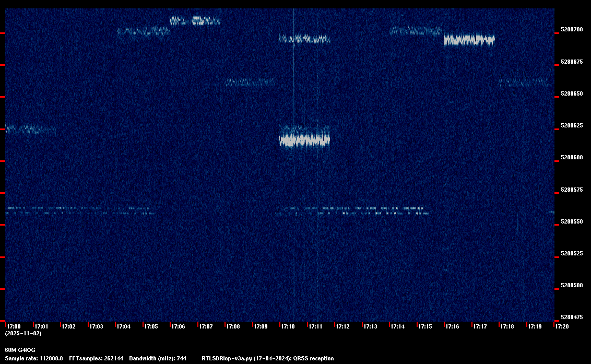Click the faint signal near 5288700 at 17:14
The height and width of the screenshot is (364, 591).
[x=416, y=31]
